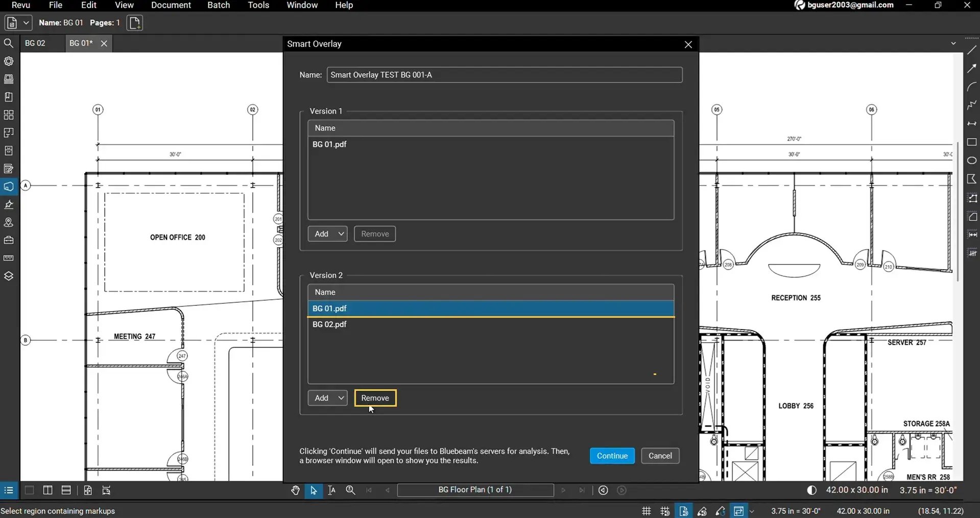The width and height of the screenshot is (980, 518).
Task: Click the document vertical scrollbar
Action: 958,211
